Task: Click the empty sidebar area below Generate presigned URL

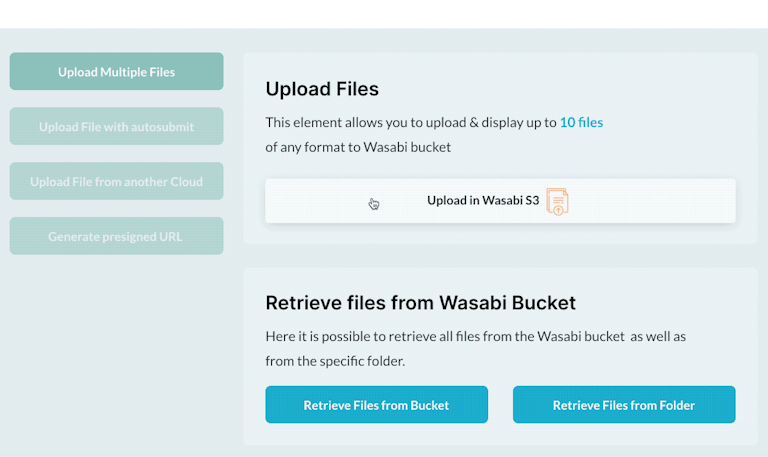Action: tap(117, 353)
